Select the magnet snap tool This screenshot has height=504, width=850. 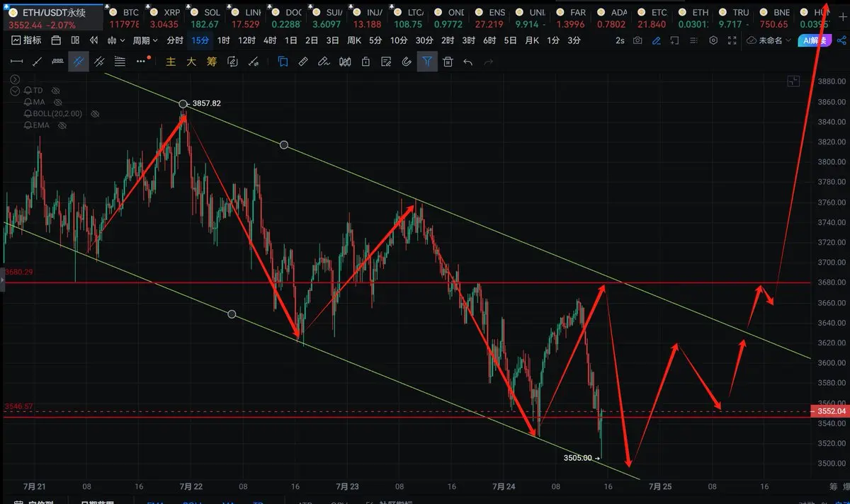[407, 62]
